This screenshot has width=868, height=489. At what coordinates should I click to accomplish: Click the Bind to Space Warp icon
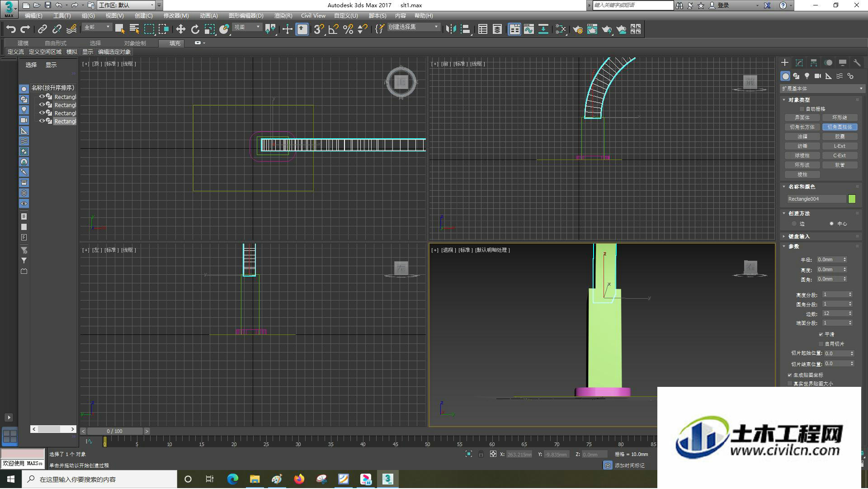click(x=71, y=29)
